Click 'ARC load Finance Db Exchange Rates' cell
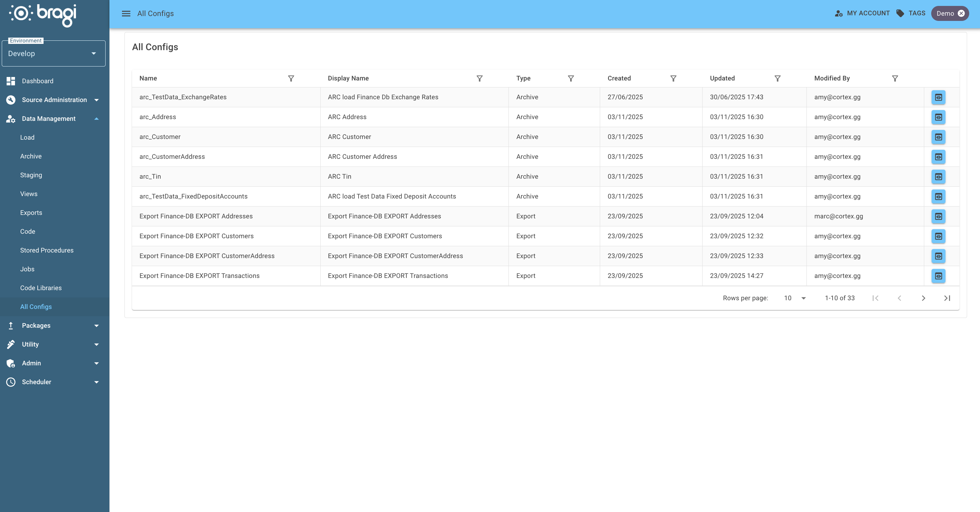The width and height of the screenshot is (980, 512). tap(414, 97)
